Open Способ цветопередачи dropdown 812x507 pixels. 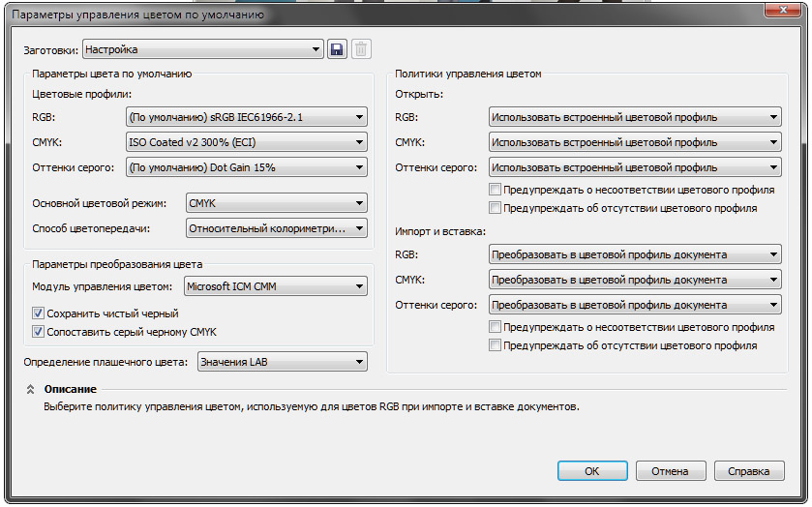click(277, 228)
